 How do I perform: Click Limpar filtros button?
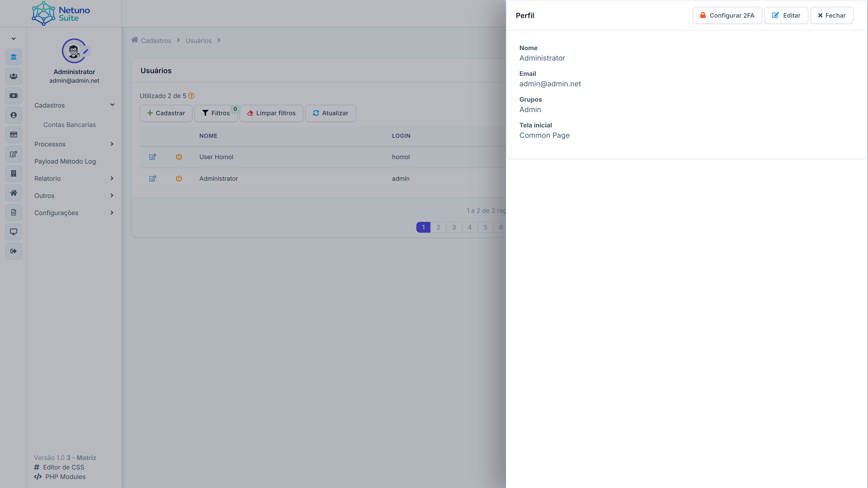(271, 113)
